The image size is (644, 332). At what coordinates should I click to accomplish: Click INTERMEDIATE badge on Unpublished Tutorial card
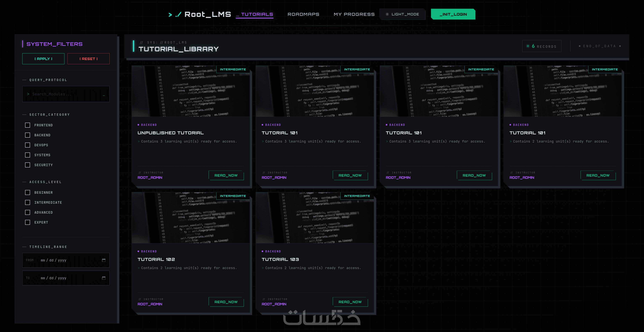[233, 69]
